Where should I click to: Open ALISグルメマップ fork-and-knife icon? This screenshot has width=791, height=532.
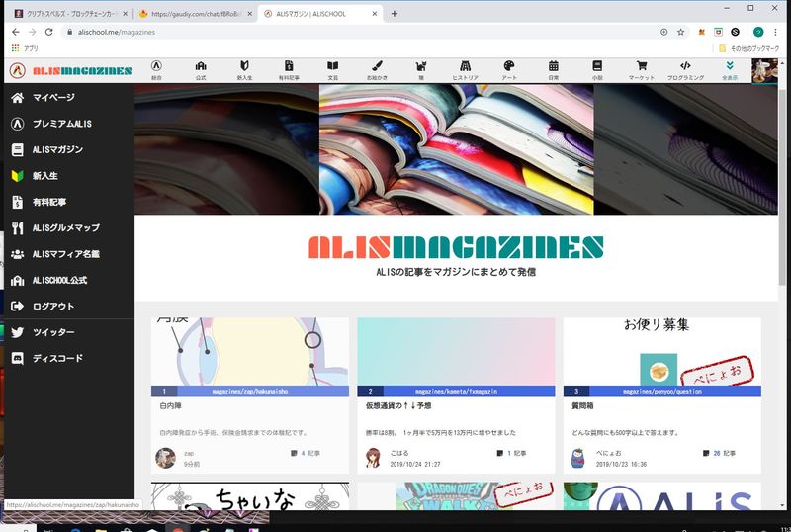click(17, 228)
